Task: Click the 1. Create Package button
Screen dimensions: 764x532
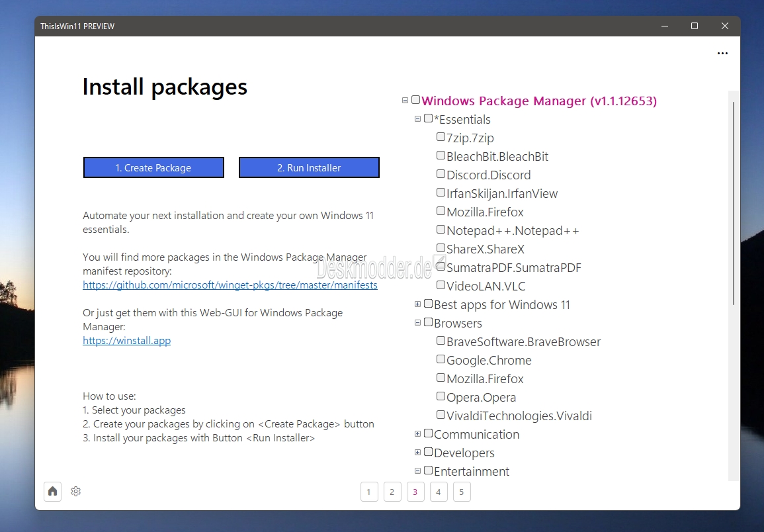Action: (x=153, y=167)
